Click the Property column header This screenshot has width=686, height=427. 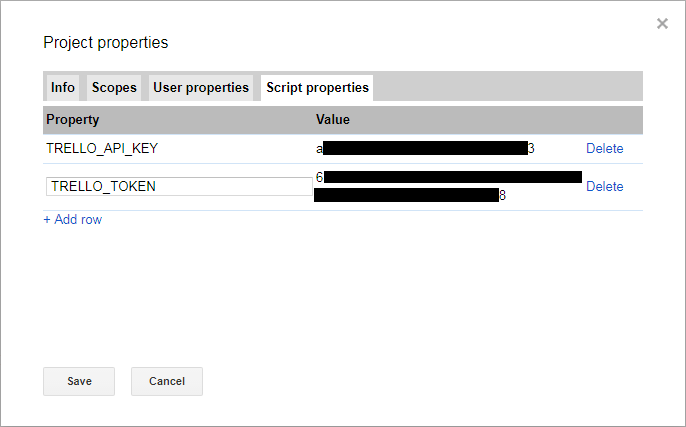click(73, 120)
